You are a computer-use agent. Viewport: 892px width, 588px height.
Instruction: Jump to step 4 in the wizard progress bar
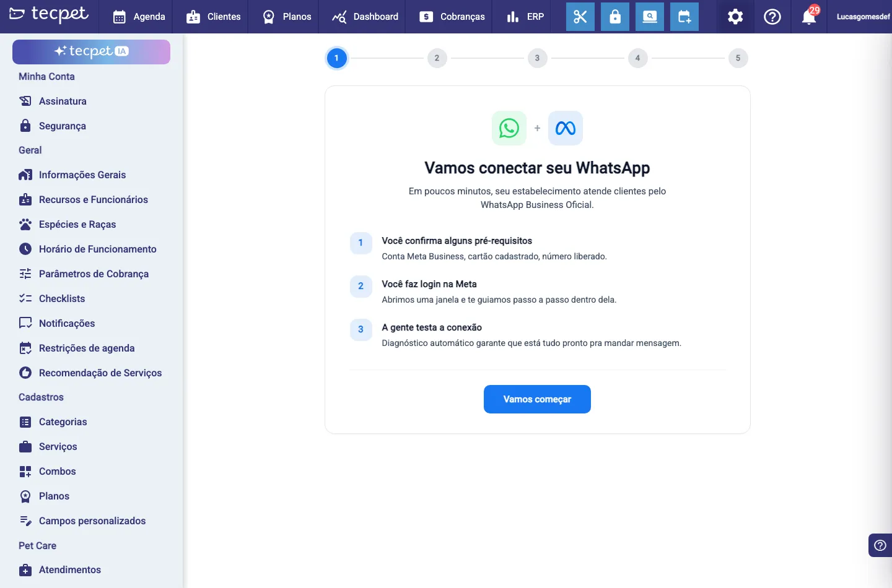point(637,58)
